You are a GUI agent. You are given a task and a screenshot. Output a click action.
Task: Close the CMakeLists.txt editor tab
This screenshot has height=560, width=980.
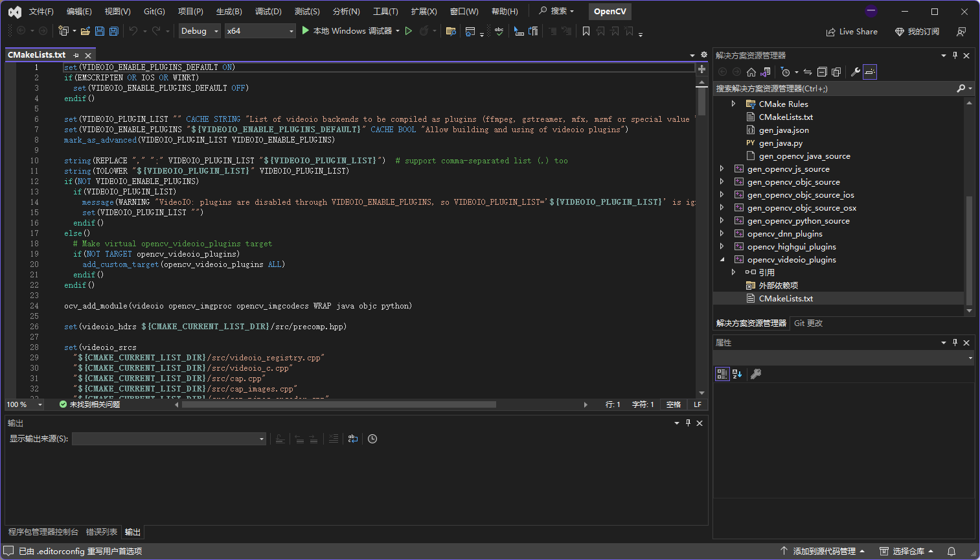88,55
